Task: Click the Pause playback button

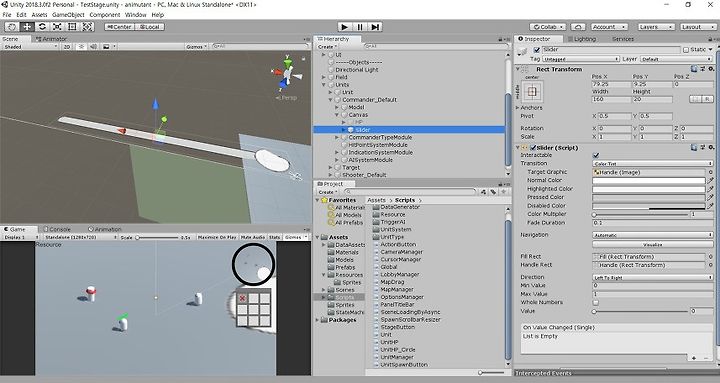Action: coord(360,27)
